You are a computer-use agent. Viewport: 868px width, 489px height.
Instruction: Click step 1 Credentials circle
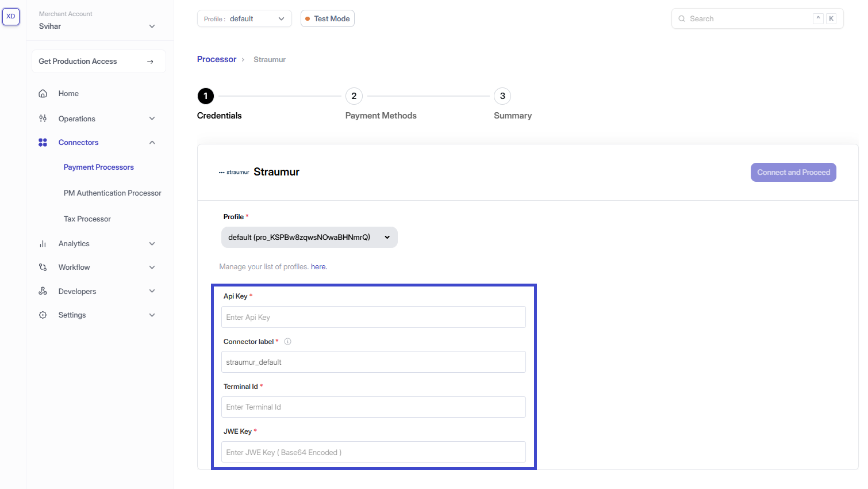pyautogui.click(x=206, y=96)
